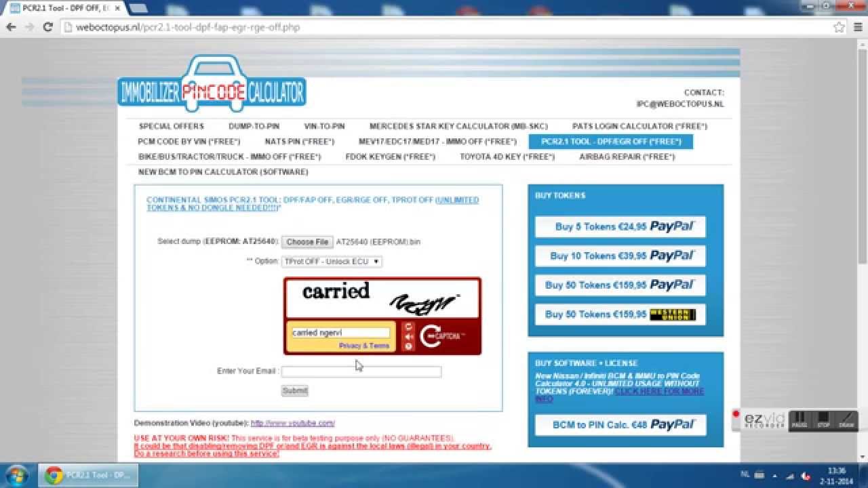Open the Special Offers menu
This screenshot has width=868, height=488.
[x=171, y=126]
